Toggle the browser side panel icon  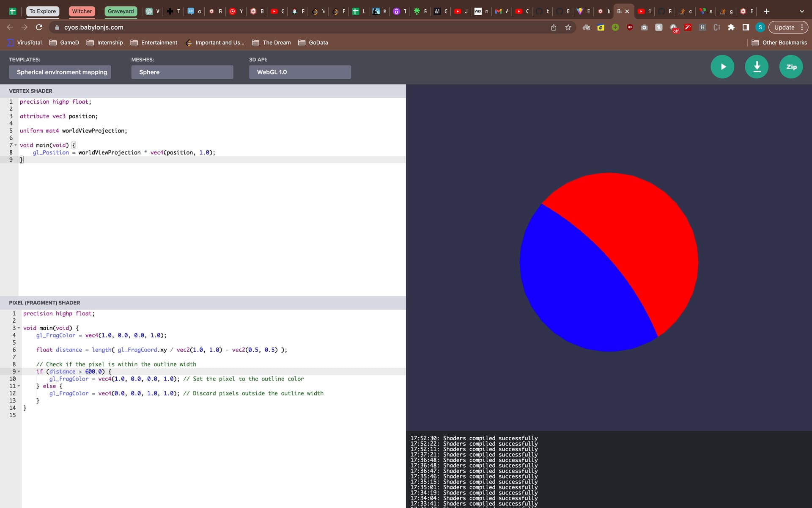click(x=746, y=28)
